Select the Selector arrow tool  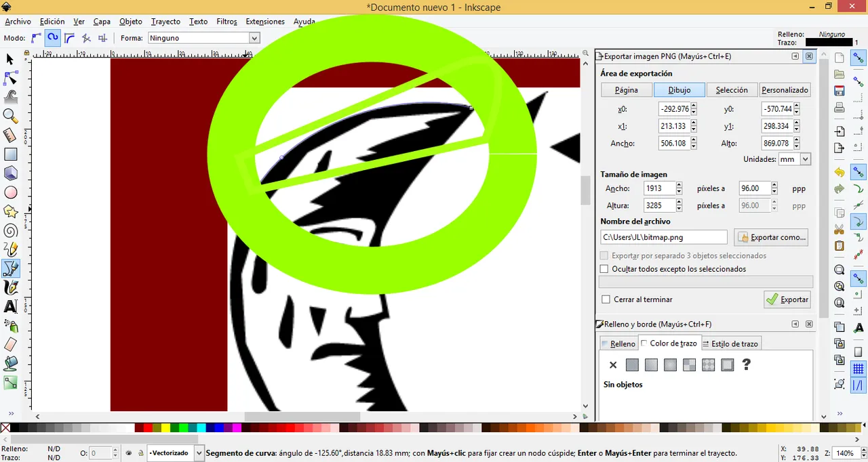(x=10, y=60)
